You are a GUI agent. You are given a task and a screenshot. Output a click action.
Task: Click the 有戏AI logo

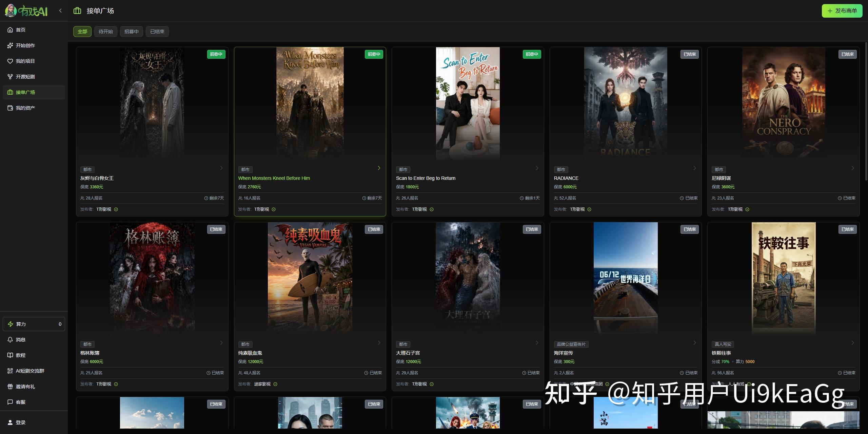tap(26, 11)
